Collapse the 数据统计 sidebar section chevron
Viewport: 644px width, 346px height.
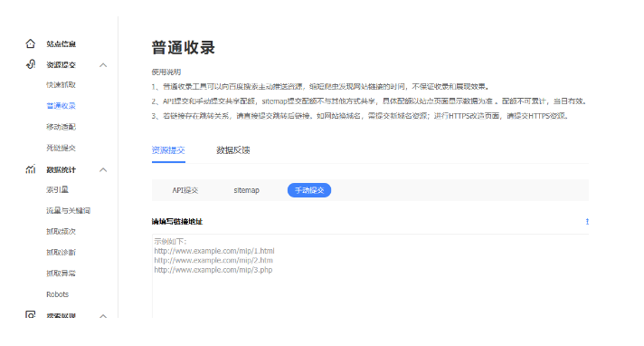tap(103, 169)
